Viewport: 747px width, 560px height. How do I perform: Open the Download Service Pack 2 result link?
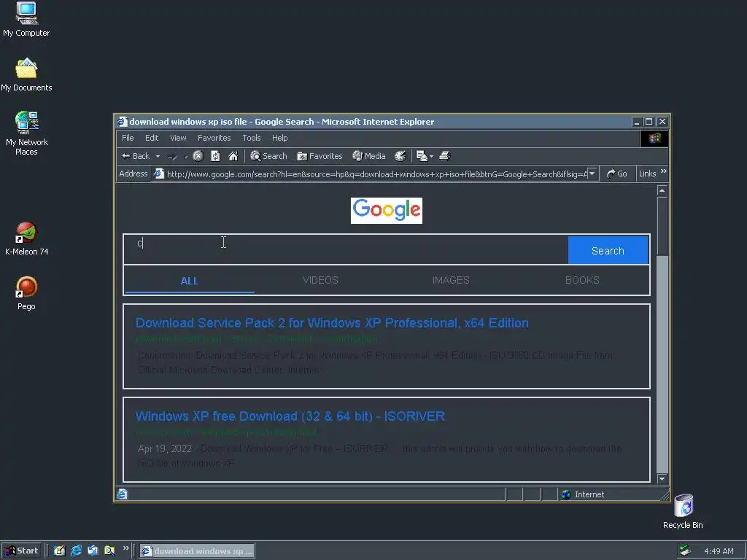click(x=332, y=323)
